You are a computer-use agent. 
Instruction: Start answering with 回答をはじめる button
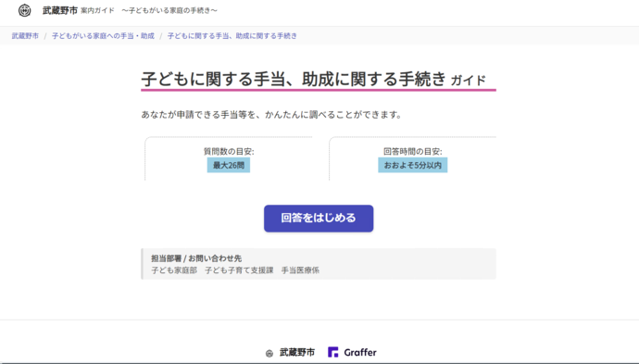pos(319,218)
